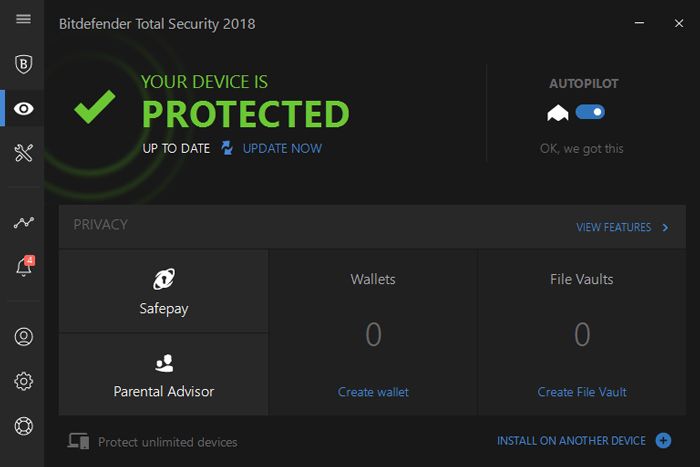This screenshot has height=467, width=700.
Task: Open Notifications bell icon
Action: pyautogui.click(x=23, y=267)
